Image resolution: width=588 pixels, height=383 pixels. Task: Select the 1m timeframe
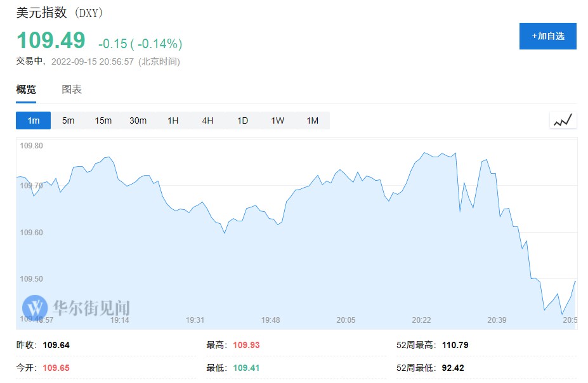(x=33, y=120)
